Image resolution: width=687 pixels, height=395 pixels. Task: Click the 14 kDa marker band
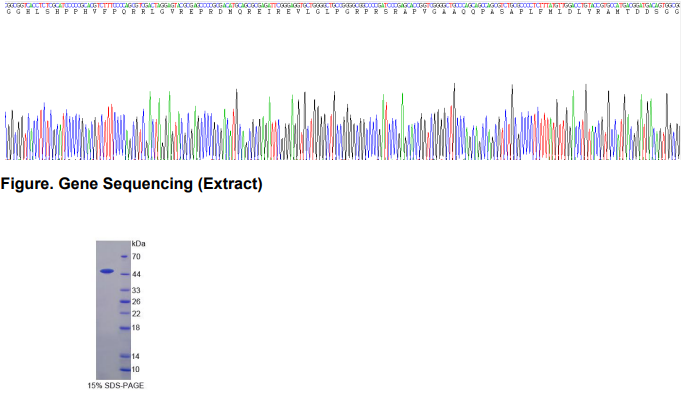pyautogui.click(x=124, y=356)
